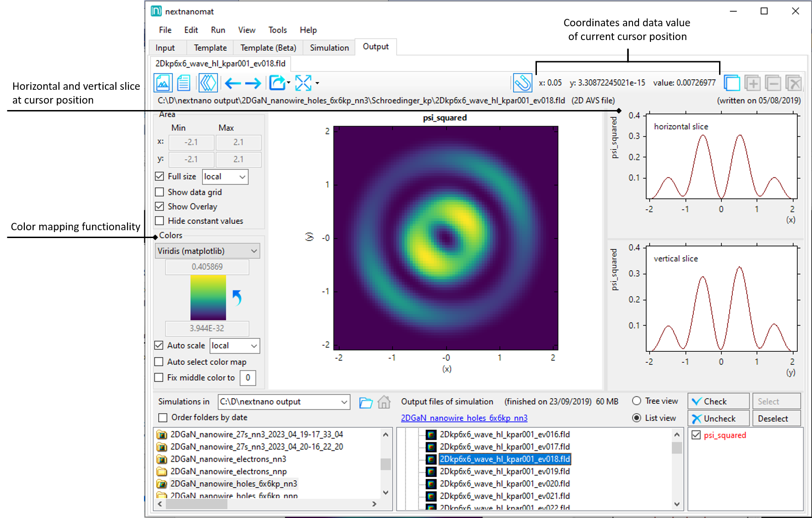Click the Viridis color gradient bar

point(208,297)
